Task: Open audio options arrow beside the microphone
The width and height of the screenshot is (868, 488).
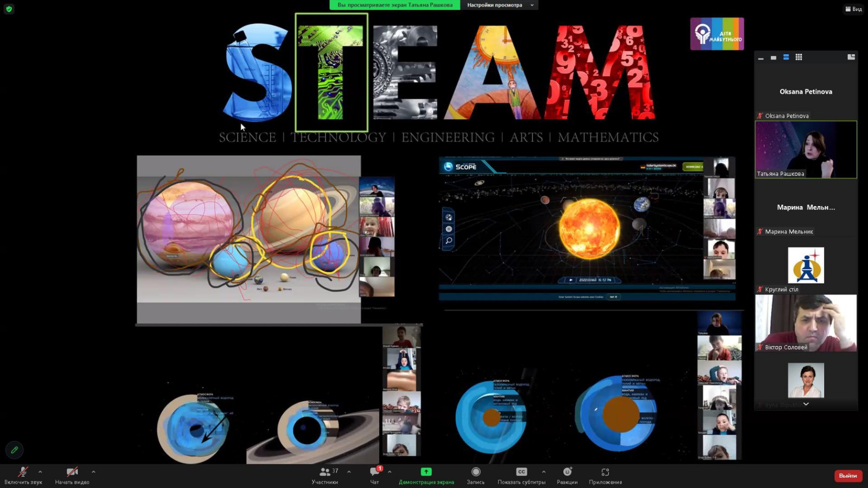Action: [x=40, y=472]
